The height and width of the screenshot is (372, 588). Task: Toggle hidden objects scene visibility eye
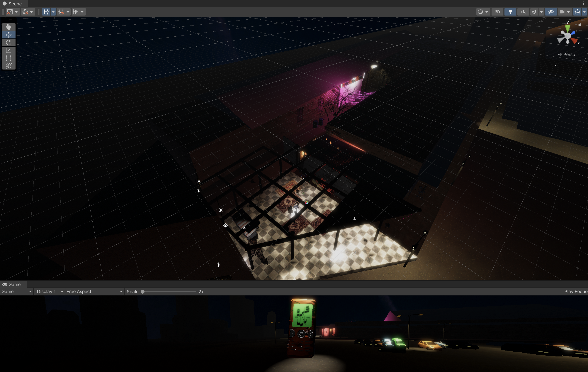551,12
